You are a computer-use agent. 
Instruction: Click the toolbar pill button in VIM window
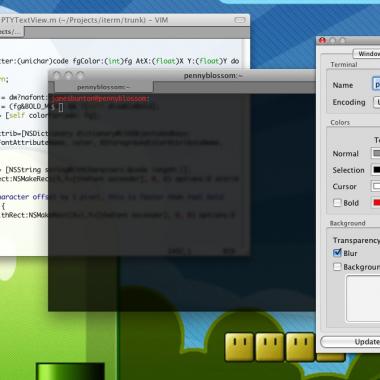[x=240, y=20]
